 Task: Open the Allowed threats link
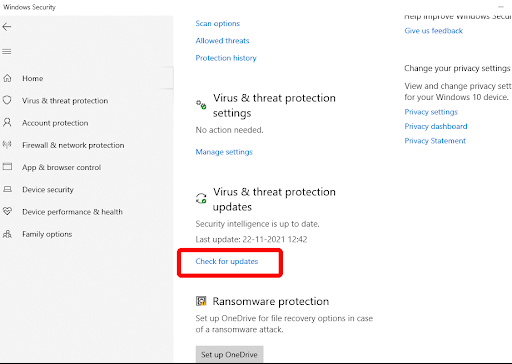pyautogui.click(x=222, y=41)
